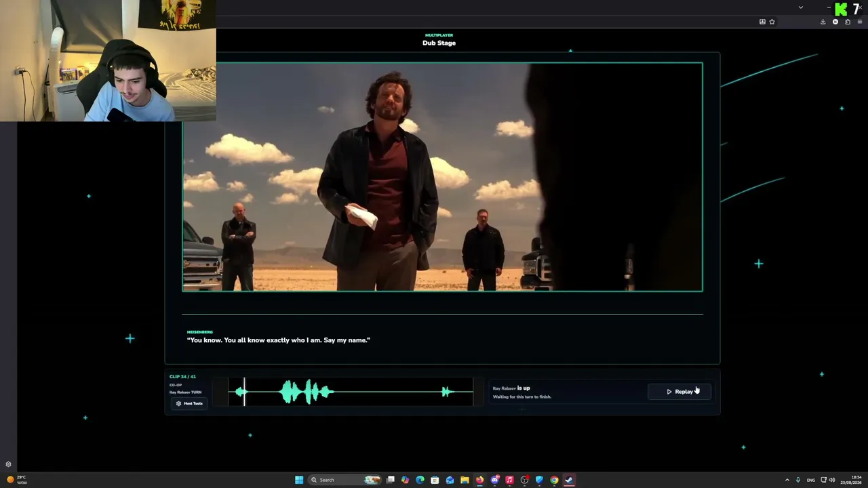Open the browser tab list chevron

pyautogui.click(x=801, y=7)
